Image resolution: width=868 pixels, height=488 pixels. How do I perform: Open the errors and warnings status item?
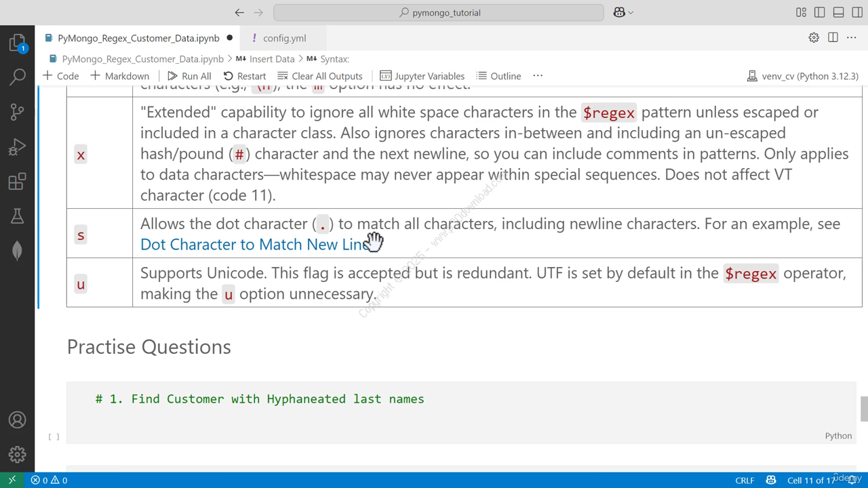[x=49, y=480]
